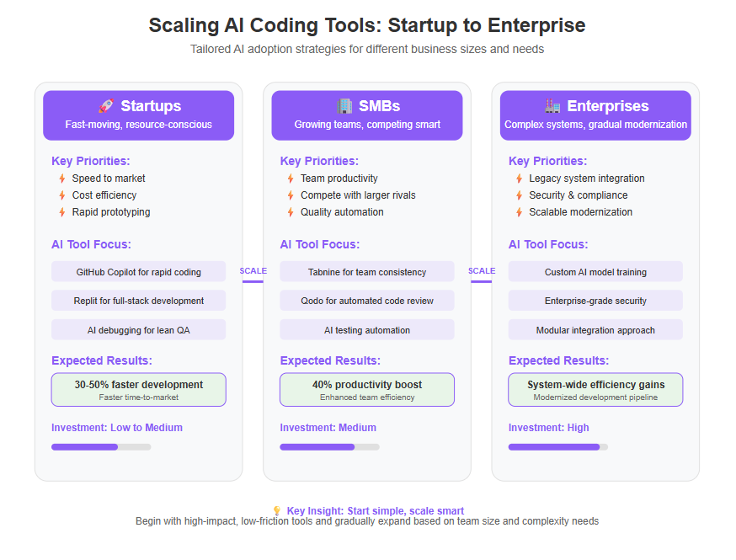Select the System-wide efficiency gains box
This screenshot has width=736, height=560.
tap(595, 390)
